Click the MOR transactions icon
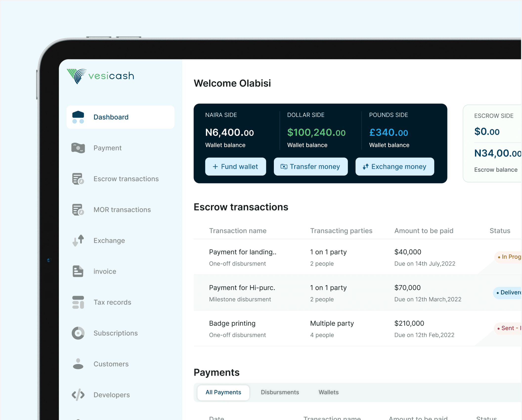Screen dimensions: 522x420 (x=78, y=210)
